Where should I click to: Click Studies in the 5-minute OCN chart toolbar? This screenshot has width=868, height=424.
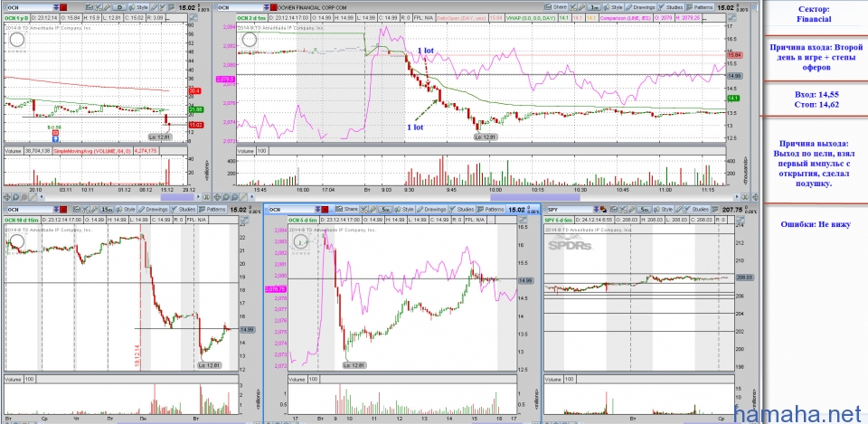462,209
